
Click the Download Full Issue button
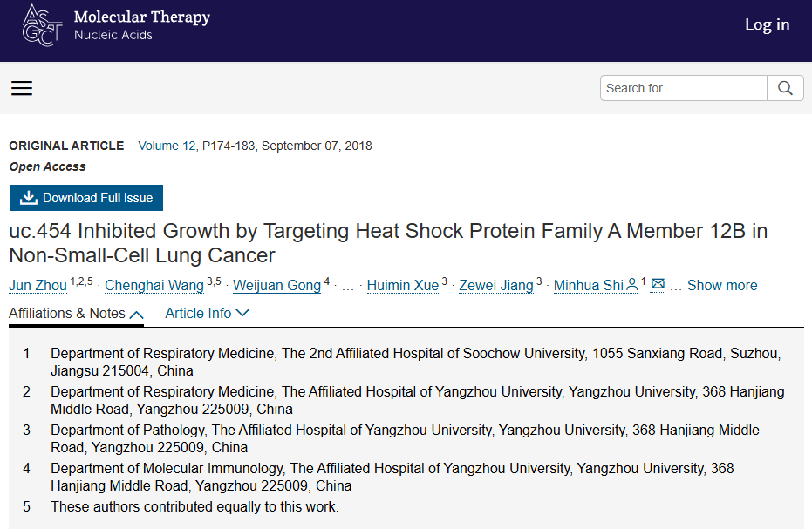tap(86, 198)
